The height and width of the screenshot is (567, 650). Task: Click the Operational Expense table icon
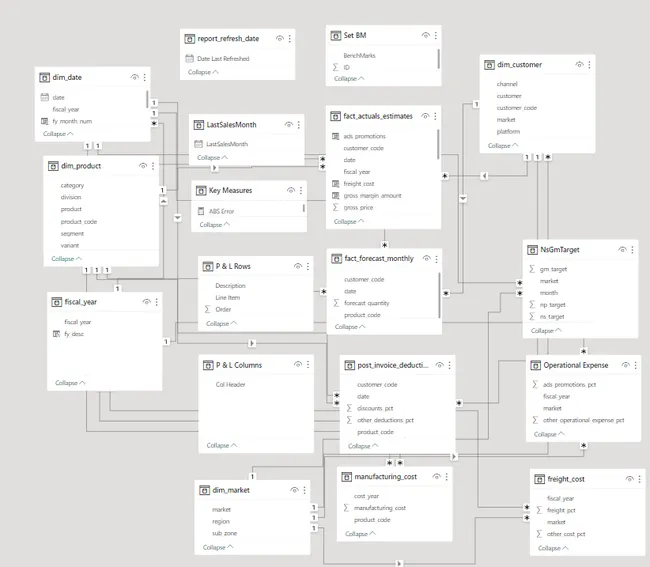pos(536,365)
